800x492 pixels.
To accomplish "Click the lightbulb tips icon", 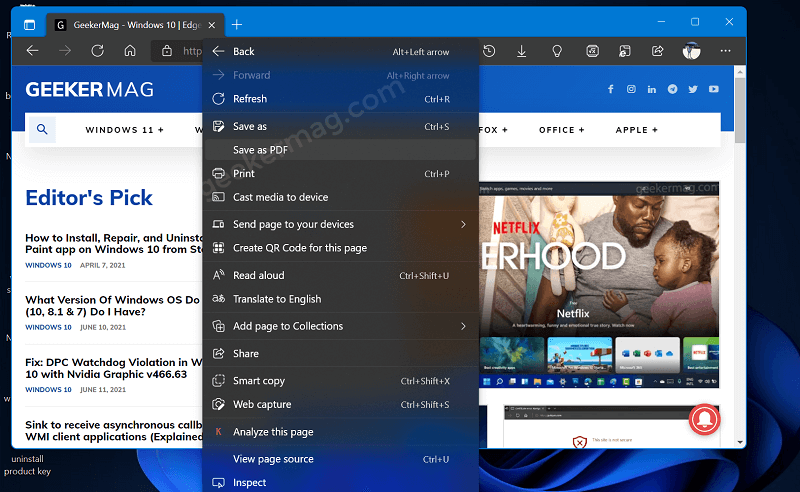I will click(557, 51).
